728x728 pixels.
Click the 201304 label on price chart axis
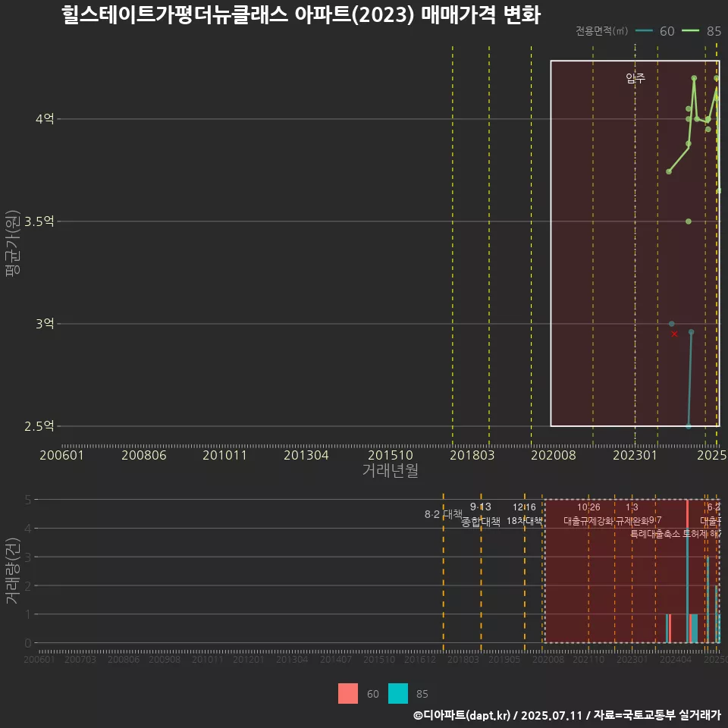coord(306,455)
